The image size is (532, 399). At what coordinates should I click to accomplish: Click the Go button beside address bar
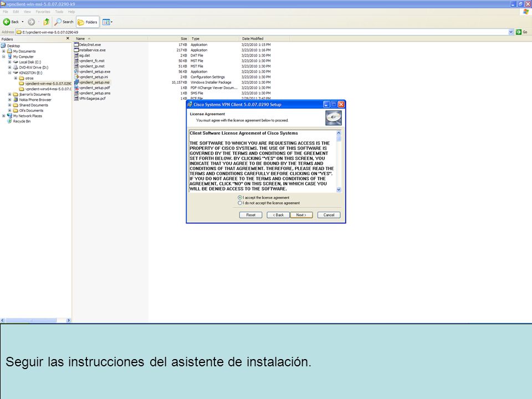521,32
